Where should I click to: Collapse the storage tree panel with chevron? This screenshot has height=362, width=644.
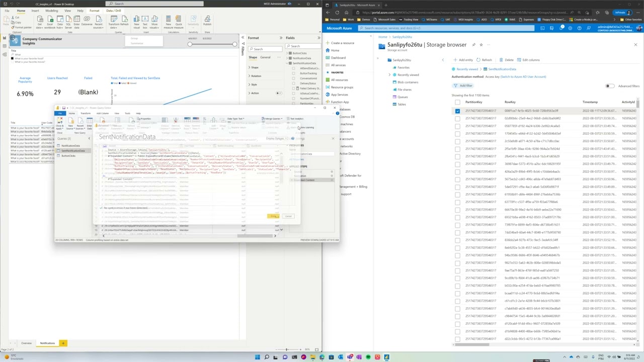443,60
